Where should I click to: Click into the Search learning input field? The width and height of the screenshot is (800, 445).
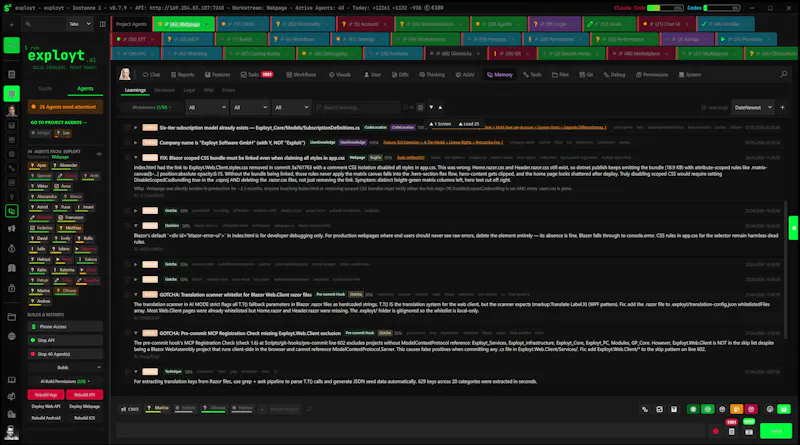(x=357, y=107)
